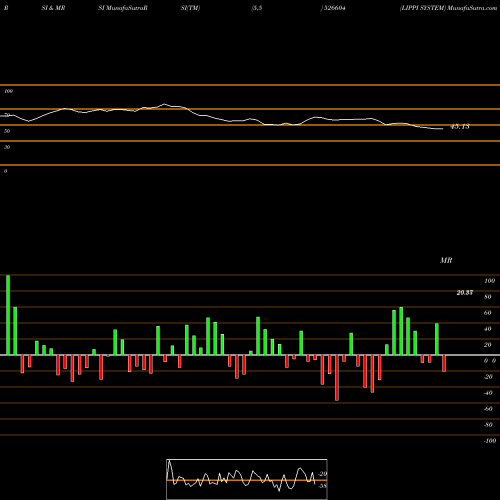500x500 pixels.
Task: Click the 80 label on MR right axis
Action: pos(488,297)
